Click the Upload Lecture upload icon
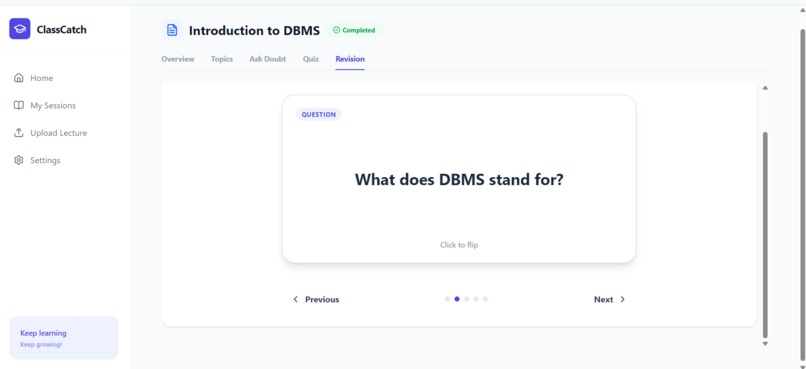The height and width of the screenshot is (369, 806). tap(19, 133)
